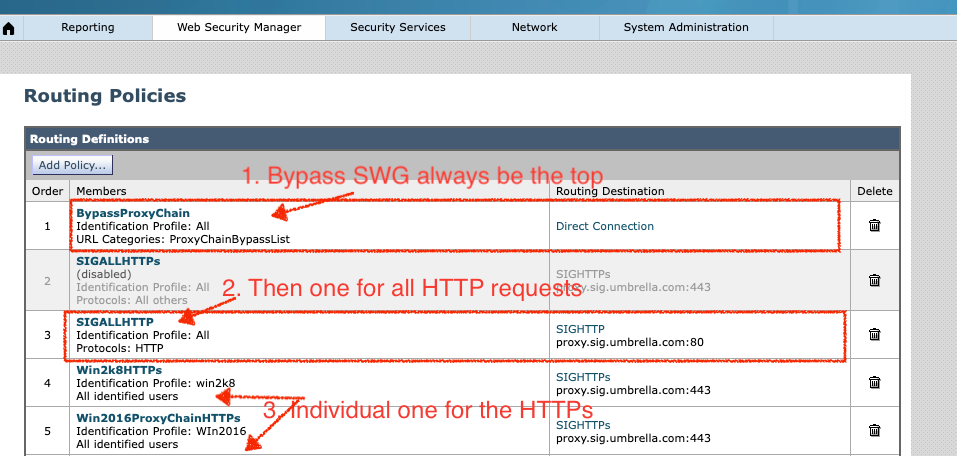Delete the BypassProxyChain policy with trash icon
The height and width of the screenshot is (456, 957).
[x=875, y=225]
